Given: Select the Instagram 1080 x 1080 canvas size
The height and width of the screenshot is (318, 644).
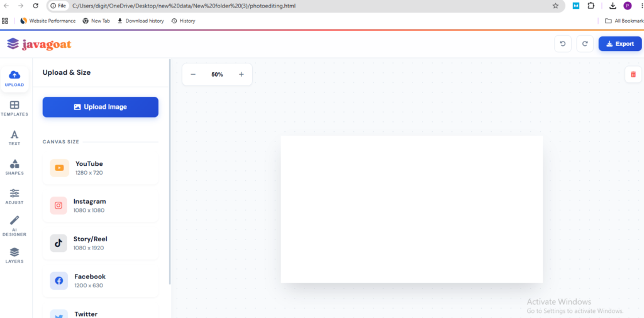Looking at the screenshot, I should tap(100, 206).
